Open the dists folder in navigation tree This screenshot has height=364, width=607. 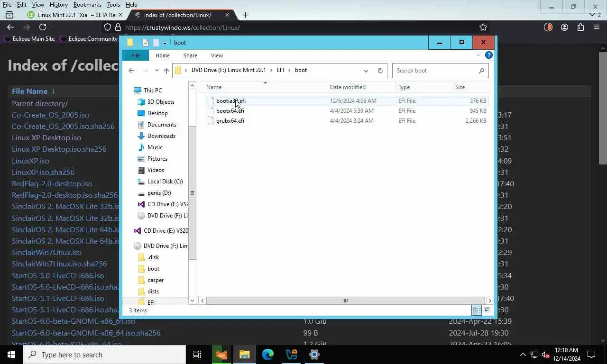point(153,291)
